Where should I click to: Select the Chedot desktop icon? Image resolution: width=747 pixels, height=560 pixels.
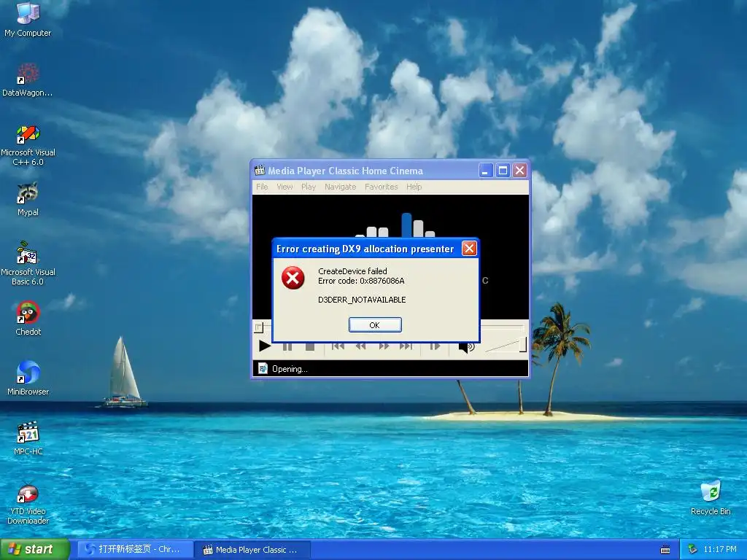coord(28,319)
